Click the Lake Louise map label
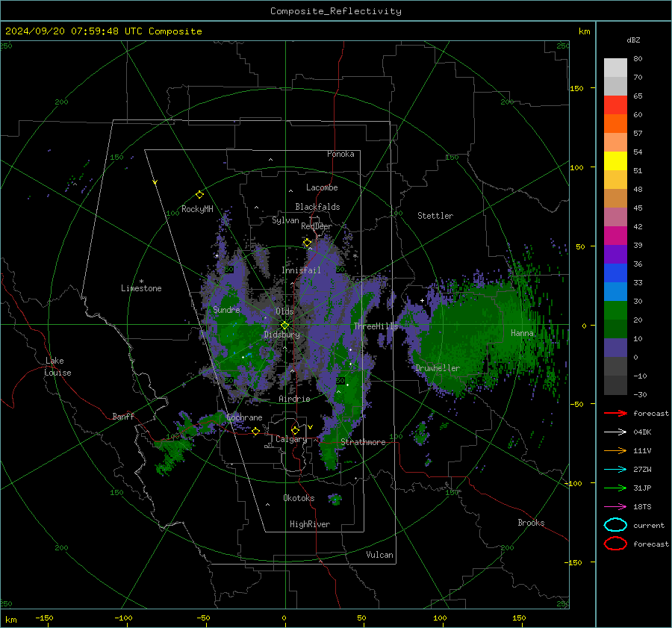The width and height of the screenshot is (672, 628). [57, 367]
